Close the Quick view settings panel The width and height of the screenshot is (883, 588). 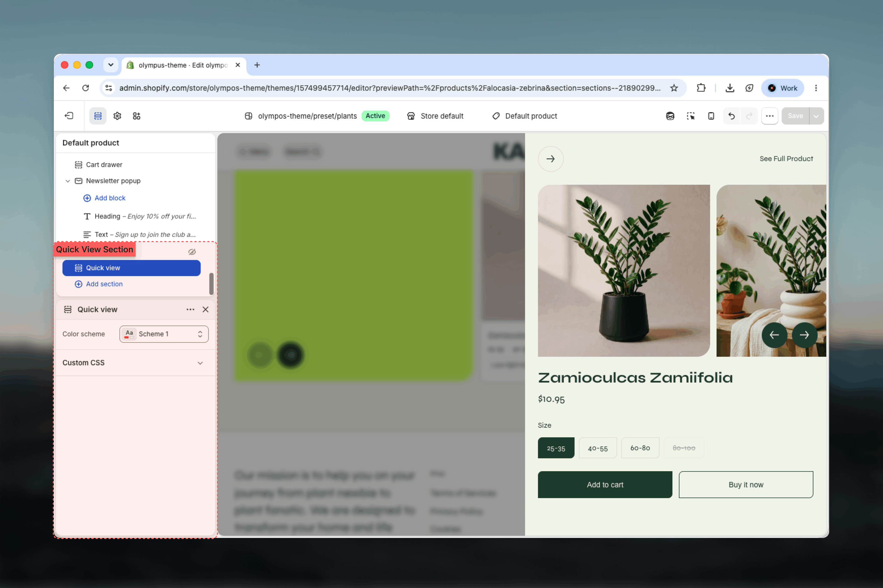[206, 309]
